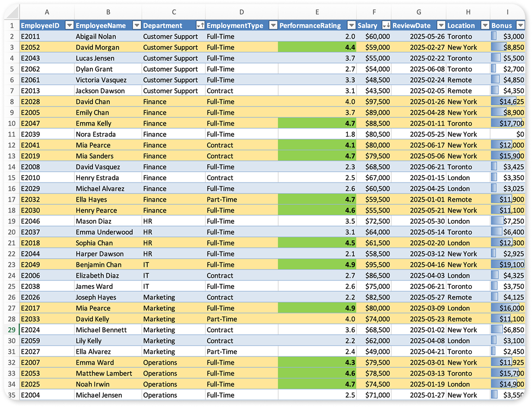
Task: Select column E header
Action: (x=317, y=12)
